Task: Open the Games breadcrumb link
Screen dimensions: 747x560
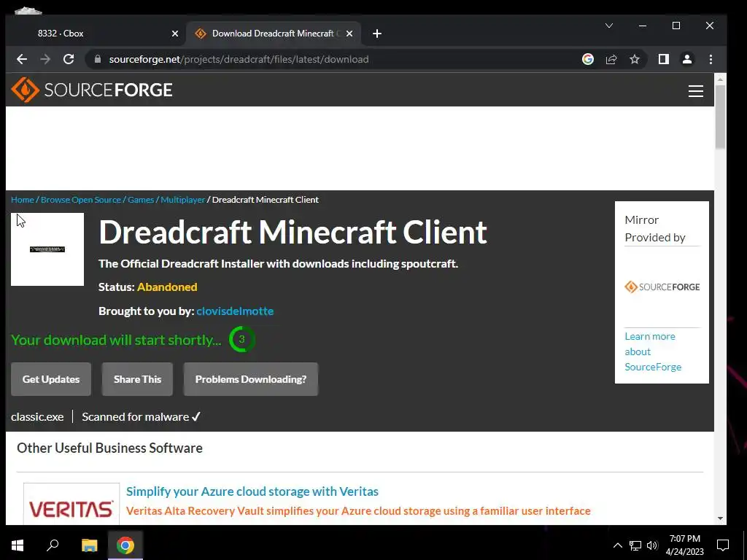Action: point(141,200)
